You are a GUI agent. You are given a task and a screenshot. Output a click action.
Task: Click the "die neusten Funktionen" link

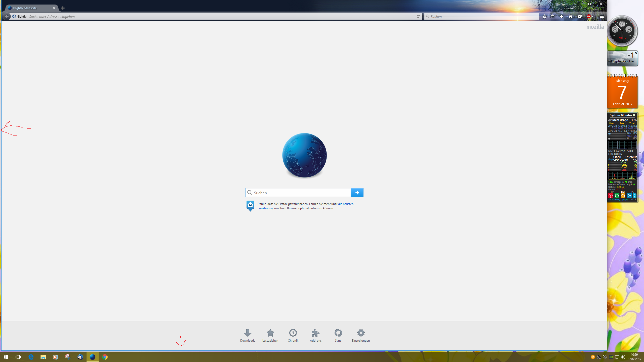(x=346, y=204)
